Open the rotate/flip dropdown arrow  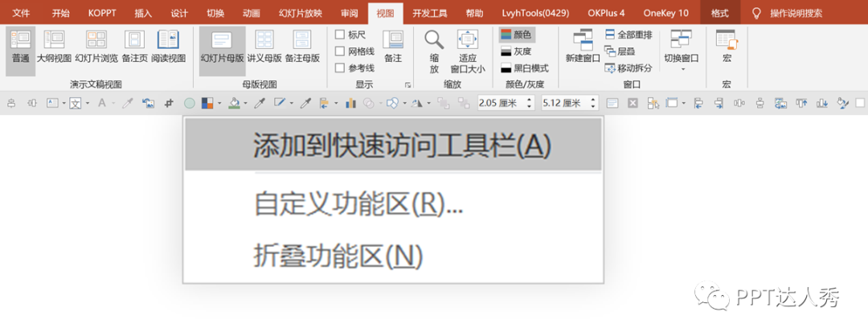tap(429, 103)
